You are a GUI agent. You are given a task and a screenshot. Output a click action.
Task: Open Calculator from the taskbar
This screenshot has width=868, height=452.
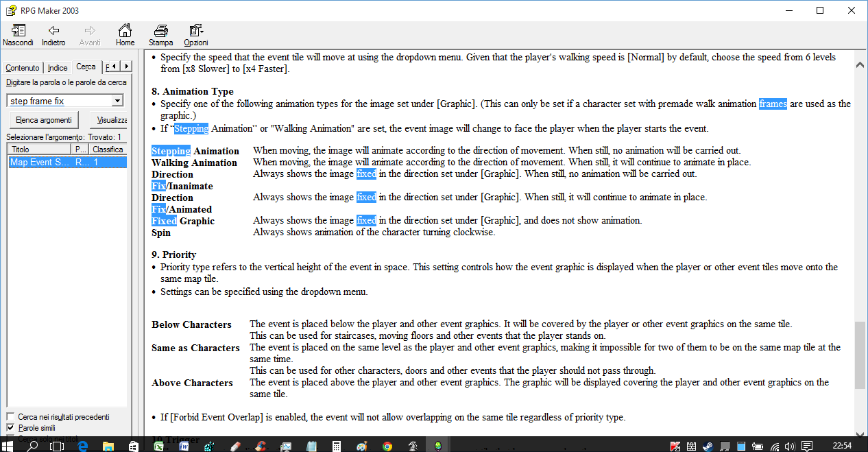point(336,445)
